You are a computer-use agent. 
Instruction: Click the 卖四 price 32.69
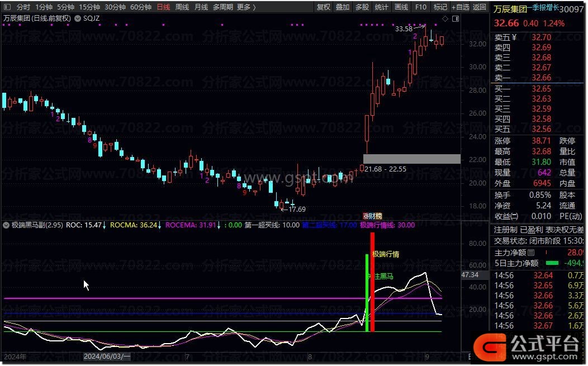click(x=541, y=47)
